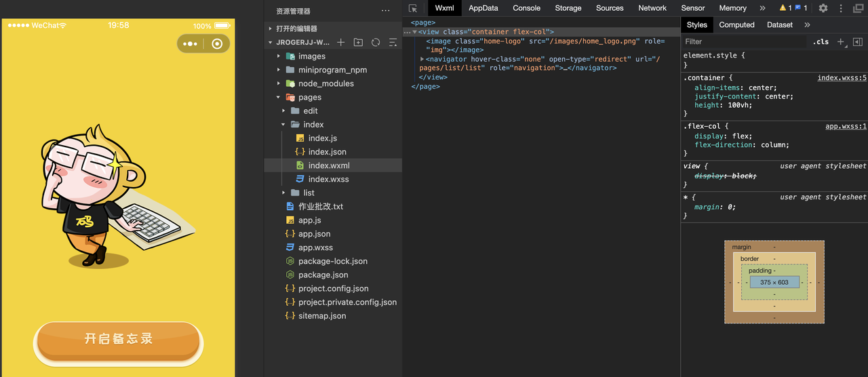Click new folder icon in explorer
The image size is (868, 377).
click(358, 42)
